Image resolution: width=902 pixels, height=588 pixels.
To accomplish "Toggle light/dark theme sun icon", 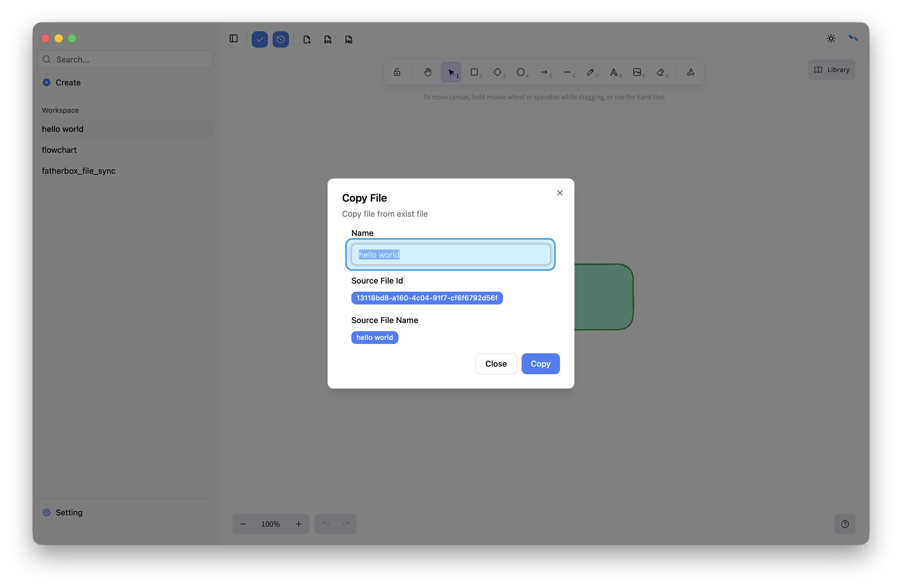I will pyautogui.click(x=831, y=38).
